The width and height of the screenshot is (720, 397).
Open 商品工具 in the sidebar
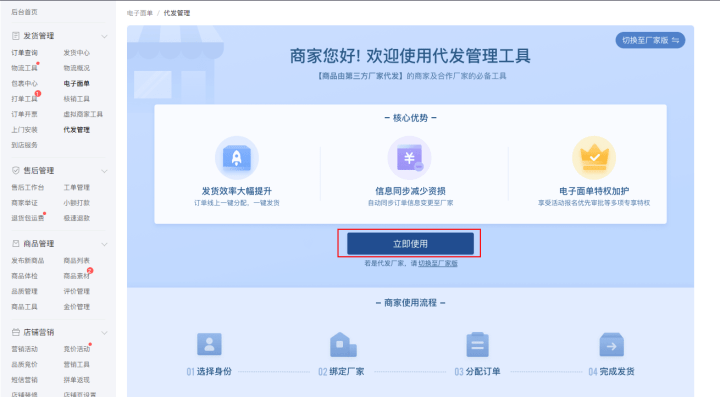[x=24, y=307]
